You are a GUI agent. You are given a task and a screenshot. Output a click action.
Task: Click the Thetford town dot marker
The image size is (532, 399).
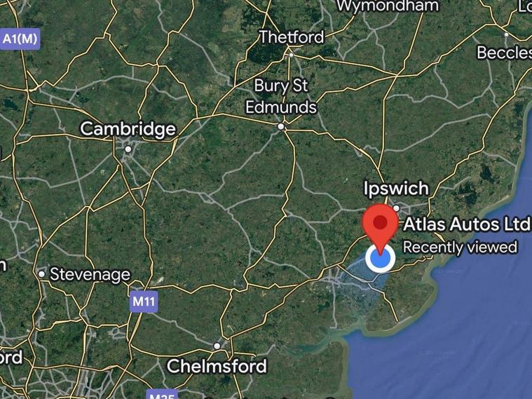(x=291, y=55)
